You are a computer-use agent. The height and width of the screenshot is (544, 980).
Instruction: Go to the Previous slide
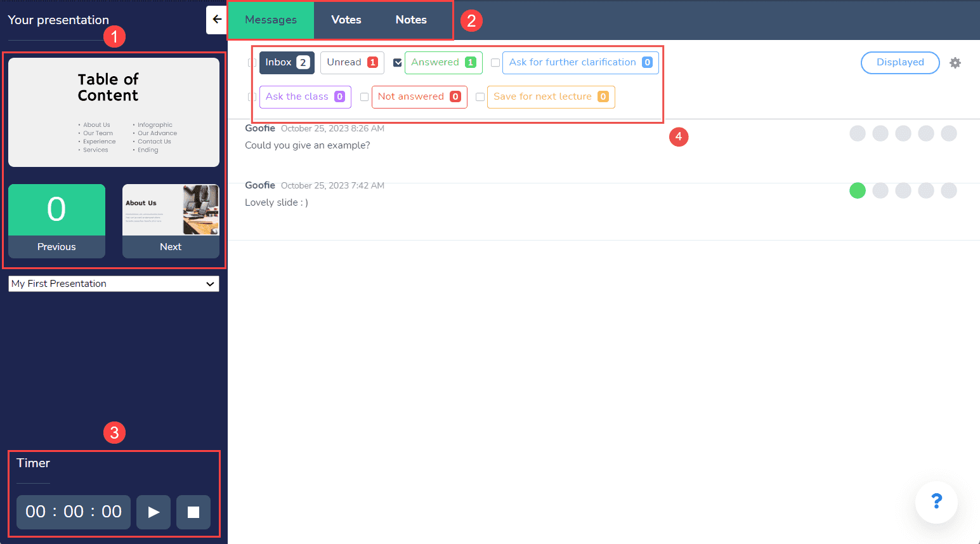click(x=56, y=247)
